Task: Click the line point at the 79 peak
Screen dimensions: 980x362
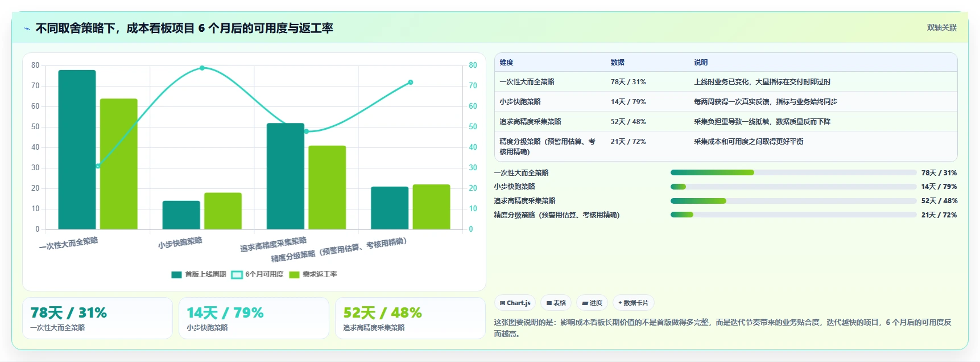Action: (202, 68)
